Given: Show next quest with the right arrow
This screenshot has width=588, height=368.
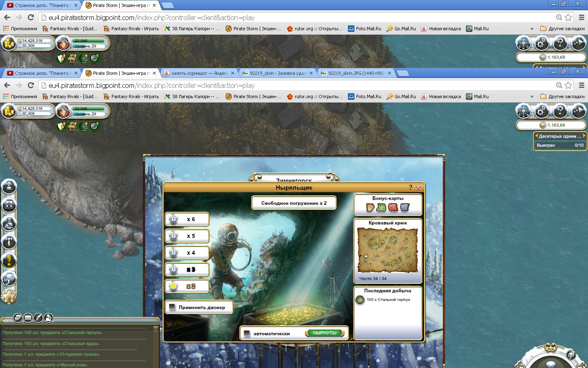Looking at the screenshot, I should point(584,136).
